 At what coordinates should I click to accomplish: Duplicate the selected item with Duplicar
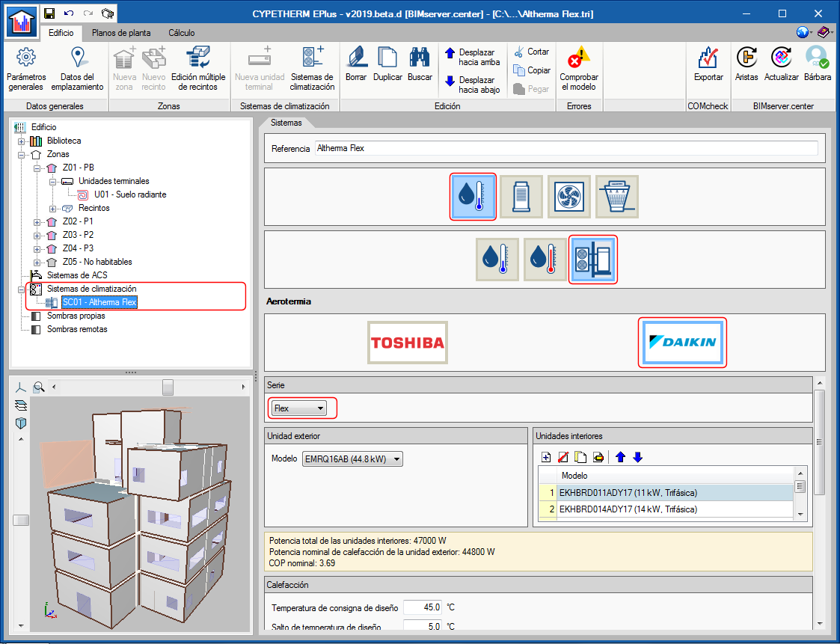coord(387,64)
